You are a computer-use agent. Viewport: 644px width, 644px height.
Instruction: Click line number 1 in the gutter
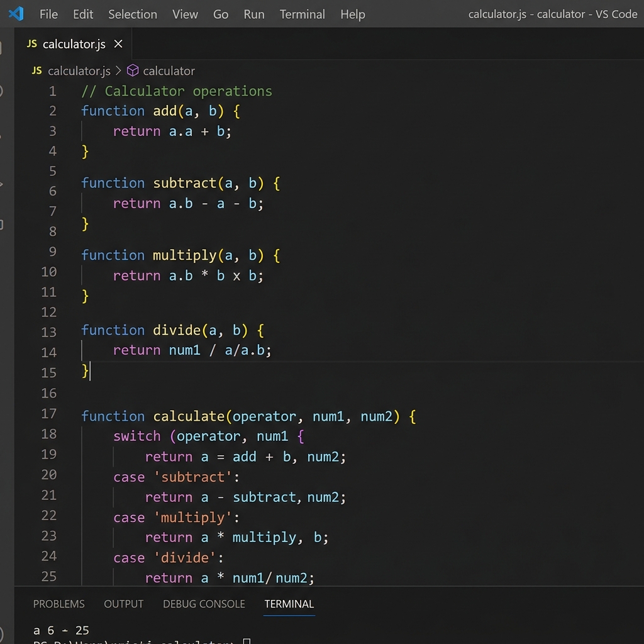53,91
